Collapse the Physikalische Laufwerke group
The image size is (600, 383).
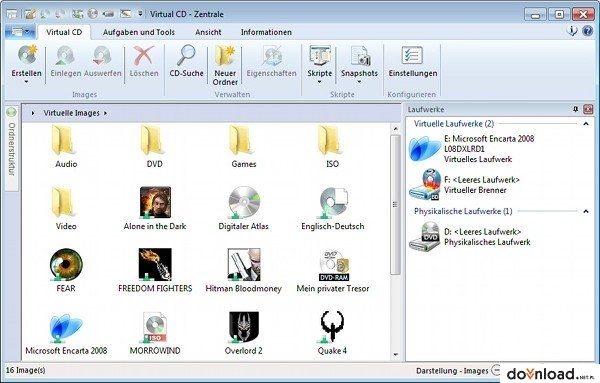(585, 211)
